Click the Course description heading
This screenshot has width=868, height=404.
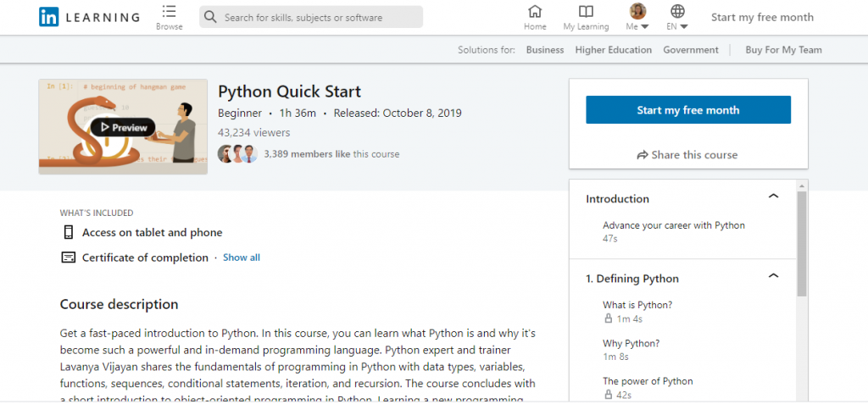[x=119, y=304]
